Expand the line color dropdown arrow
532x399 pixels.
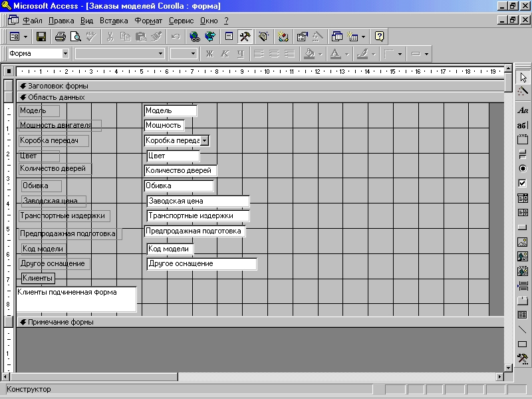tap(374, 54)
